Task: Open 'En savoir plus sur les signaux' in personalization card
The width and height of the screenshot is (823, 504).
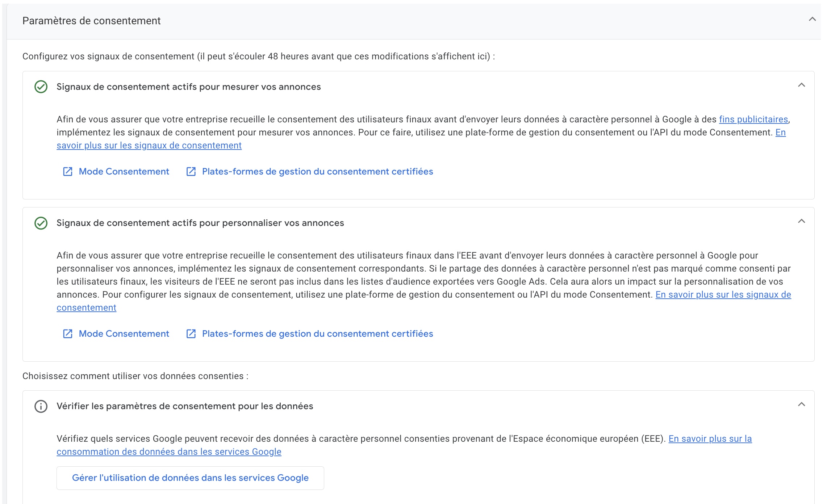Action: pyautogui.click(x=723, y=295)
